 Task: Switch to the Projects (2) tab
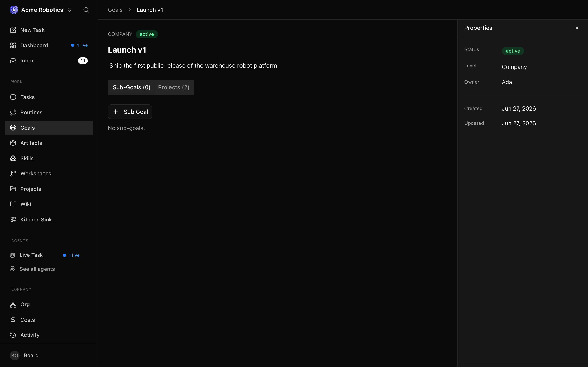click(x=174, y=87)
